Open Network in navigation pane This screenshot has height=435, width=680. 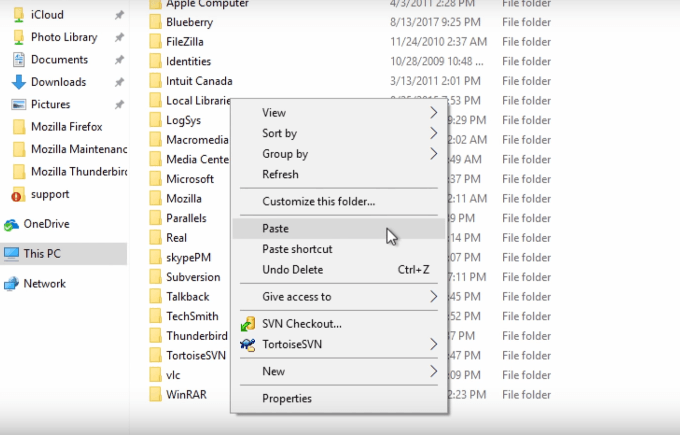coord(44,284)
